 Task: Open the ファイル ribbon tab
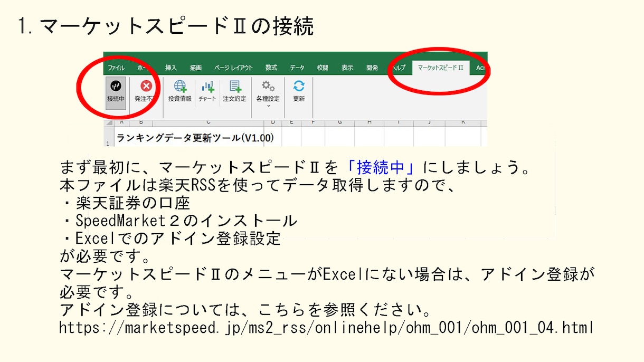tap(116, 68)
